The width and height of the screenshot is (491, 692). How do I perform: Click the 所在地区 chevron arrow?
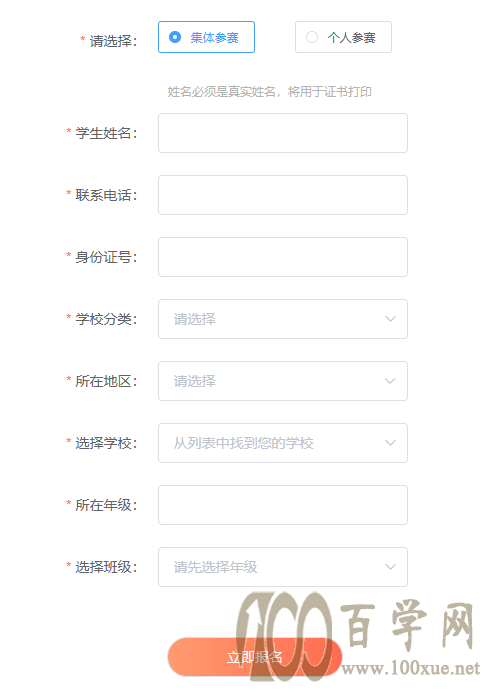(390, 381)
